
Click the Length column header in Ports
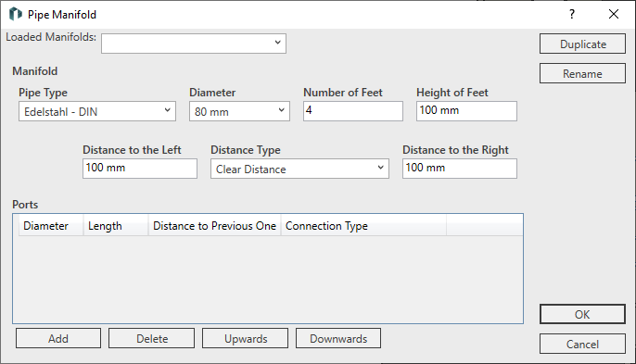(116, 226)
